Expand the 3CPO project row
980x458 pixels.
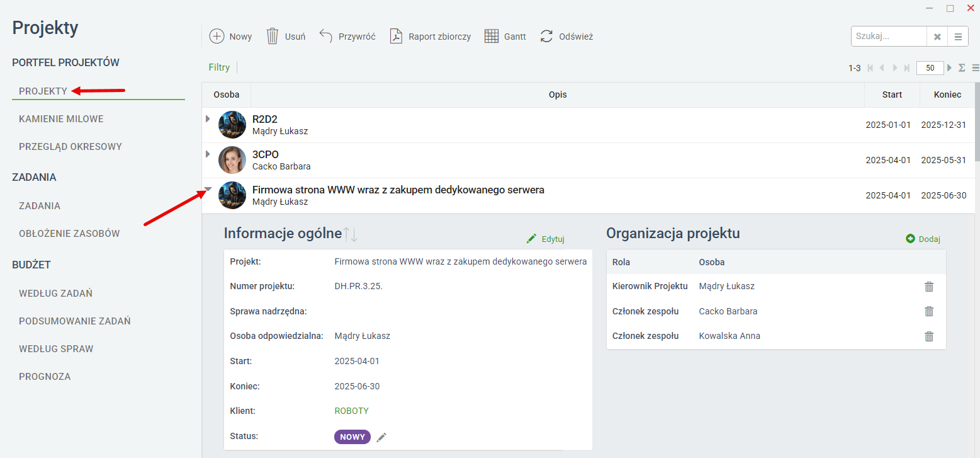pyautogui.click(x=208, y=154)
